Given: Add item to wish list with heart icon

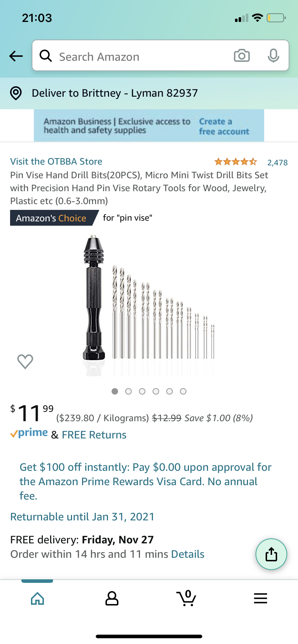Looking at the screenshot, I should point(25,362).
